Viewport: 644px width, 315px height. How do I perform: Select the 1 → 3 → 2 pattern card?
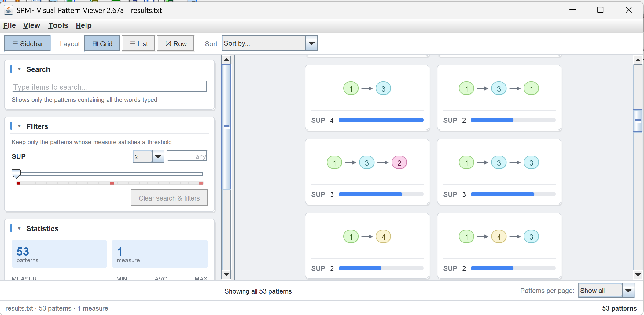367,172
